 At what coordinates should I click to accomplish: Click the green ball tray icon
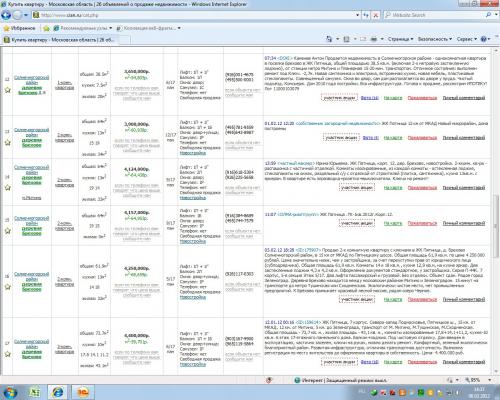[374, 392]
